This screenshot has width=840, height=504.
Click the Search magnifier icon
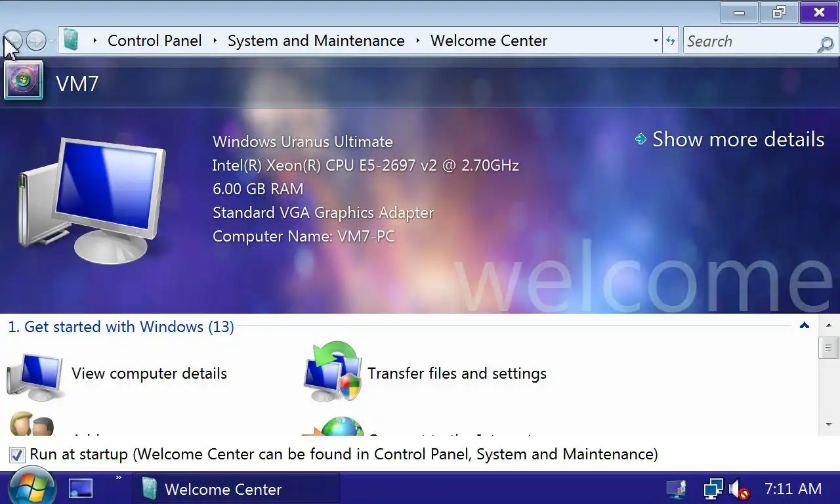click(826, 43)
